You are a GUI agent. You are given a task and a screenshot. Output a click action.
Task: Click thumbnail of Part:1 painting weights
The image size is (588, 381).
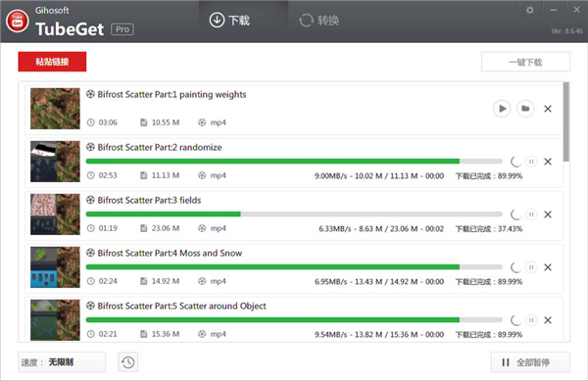pos(55,109)
